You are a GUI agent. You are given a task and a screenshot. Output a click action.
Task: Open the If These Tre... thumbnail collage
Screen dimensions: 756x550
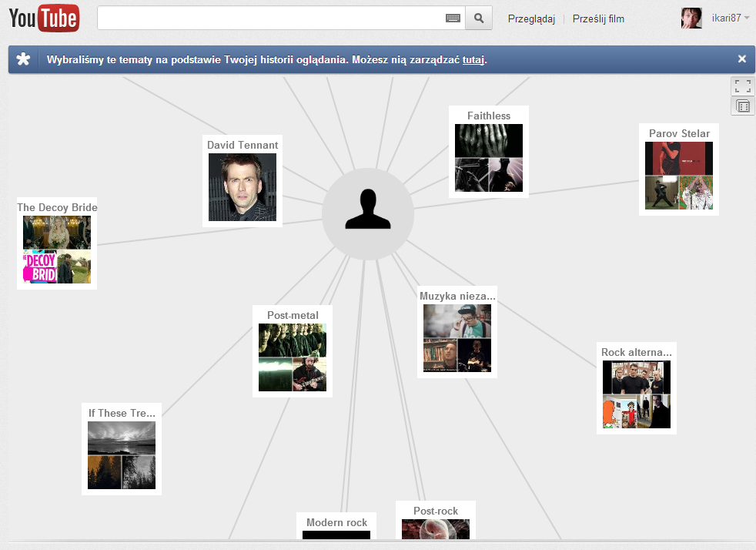click(122, 455)
